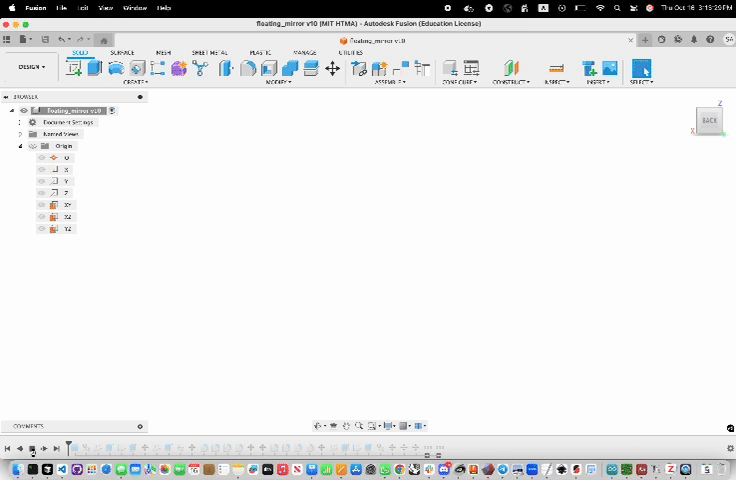The width and height of the screenshot is (736, 480).
Task: Show the Y axis eye icon
Action: (42, 181)
